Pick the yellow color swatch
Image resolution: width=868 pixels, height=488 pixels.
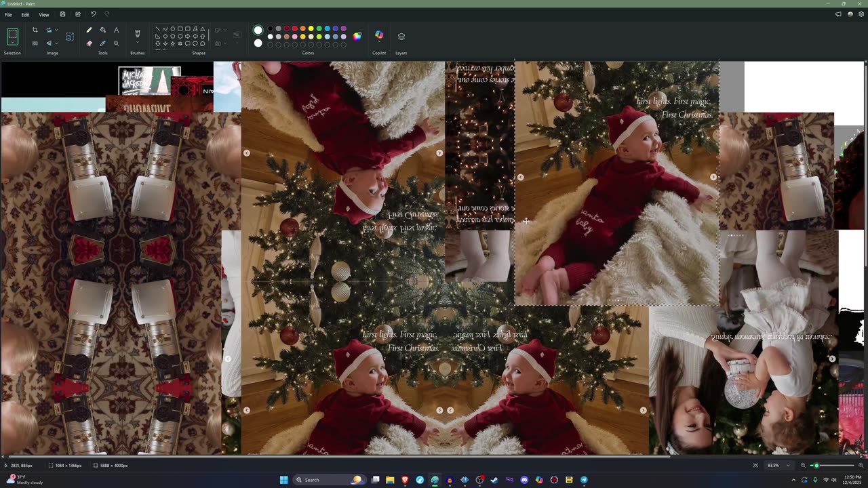311,28
